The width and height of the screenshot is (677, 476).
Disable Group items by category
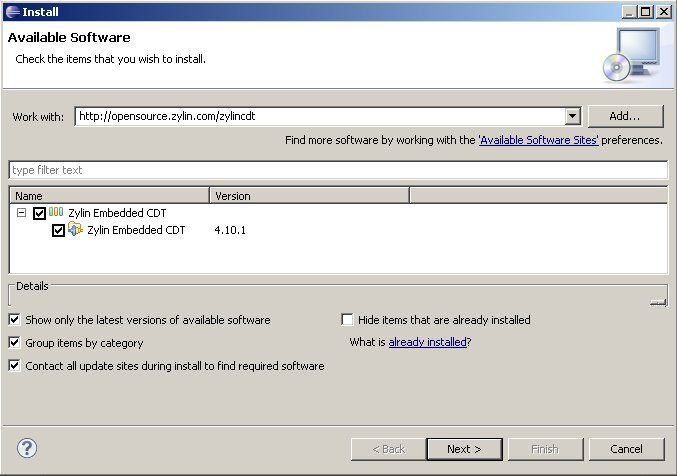15,343
